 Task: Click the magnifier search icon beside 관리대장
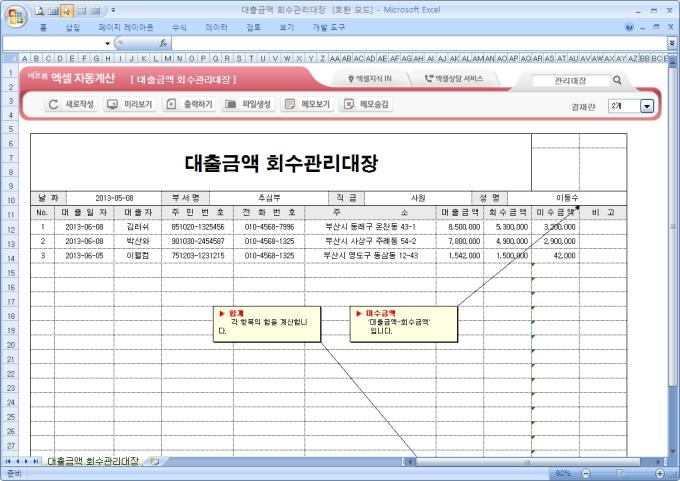(617, 80)
